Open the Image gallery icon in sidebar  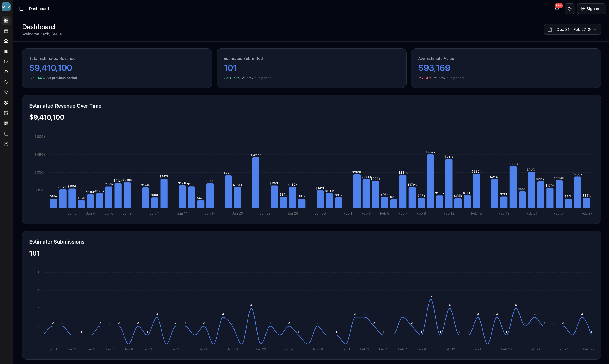click(x=6, y=113)
